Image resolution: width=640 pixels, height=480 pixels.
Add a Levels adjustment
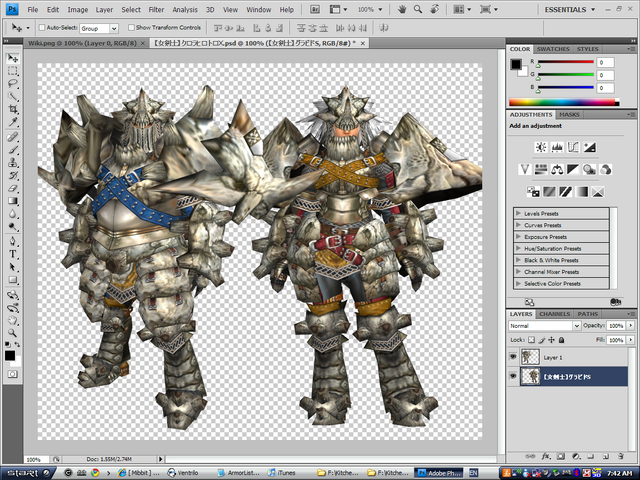point(557,147)
